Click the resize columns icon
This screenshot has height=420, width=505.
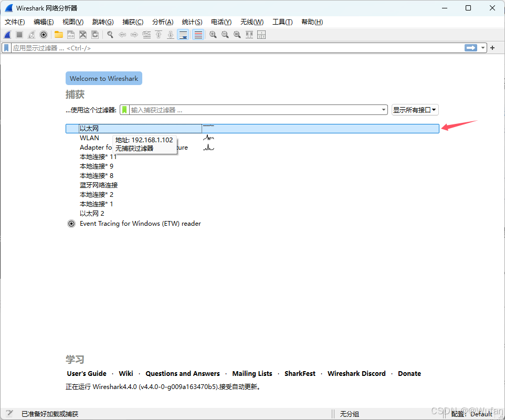pyautogui.click(x=249, y=35)
